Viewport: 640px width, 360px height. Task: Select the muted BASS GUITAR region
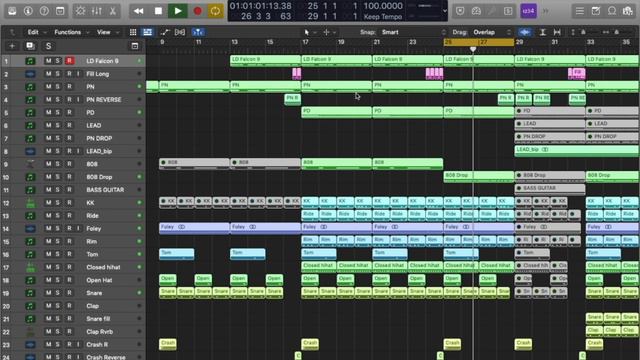(x=550, y=189)
